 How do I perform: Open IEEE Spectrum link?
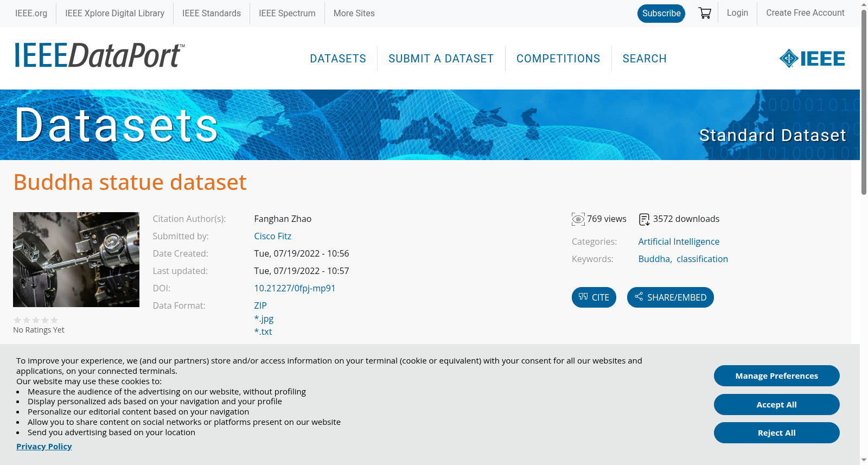(x=287, y=13)
